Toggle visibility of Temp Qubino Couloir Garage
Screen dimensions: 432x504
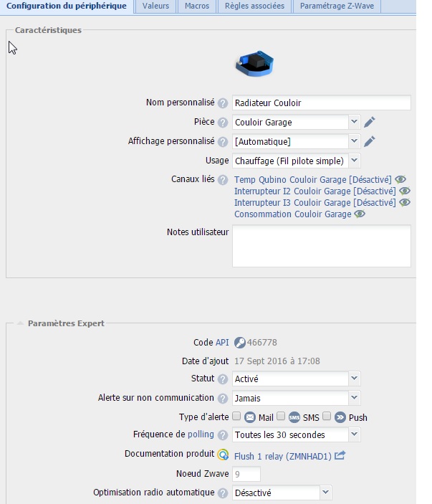point(400,179)
